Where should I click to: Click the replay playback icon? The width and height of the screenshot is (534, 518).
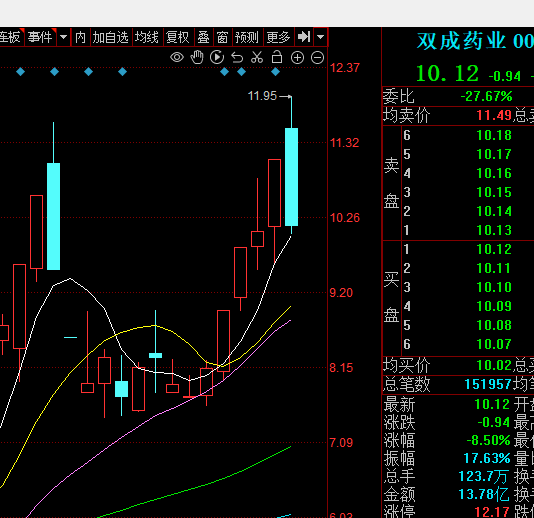[x=217, y=57]
